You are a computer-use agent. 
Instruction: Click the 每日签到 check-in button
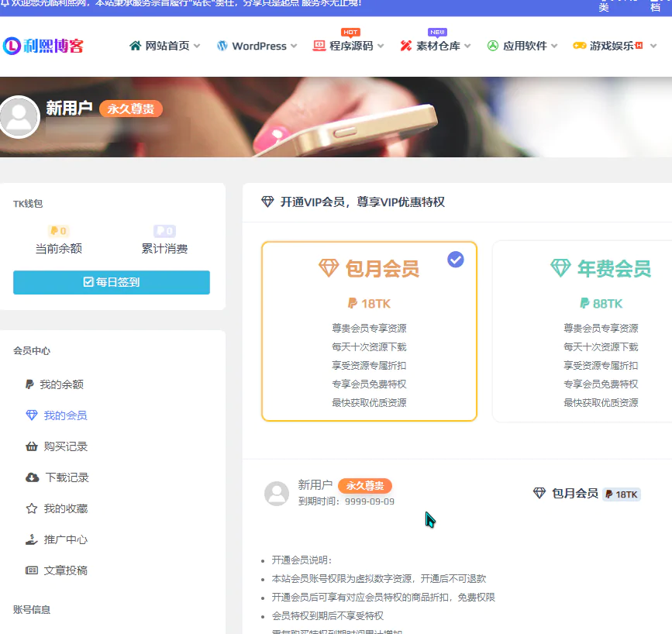tap(112, 282)
